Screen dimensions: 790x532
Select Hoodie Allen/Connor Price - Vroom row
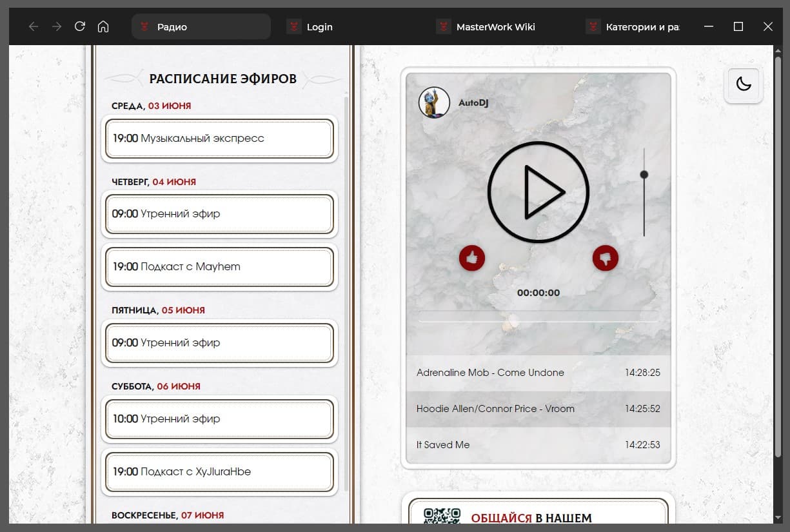538,409
